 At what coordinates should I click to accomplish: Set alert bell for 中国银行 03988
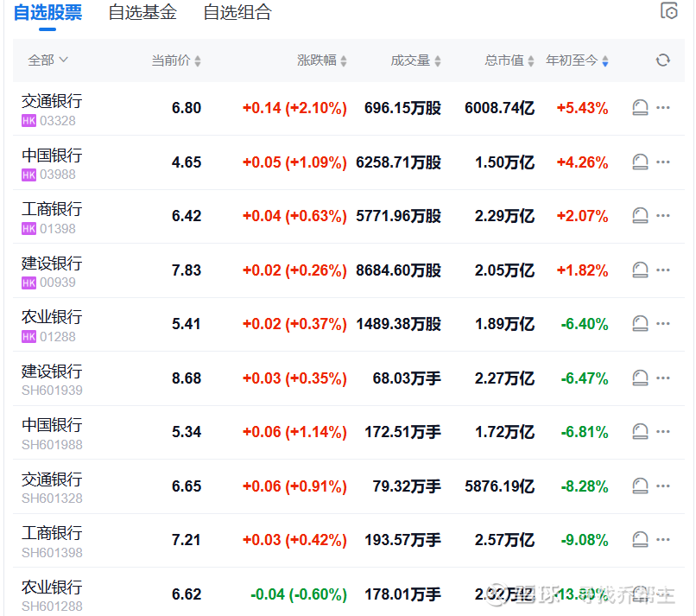click(640, 162)
